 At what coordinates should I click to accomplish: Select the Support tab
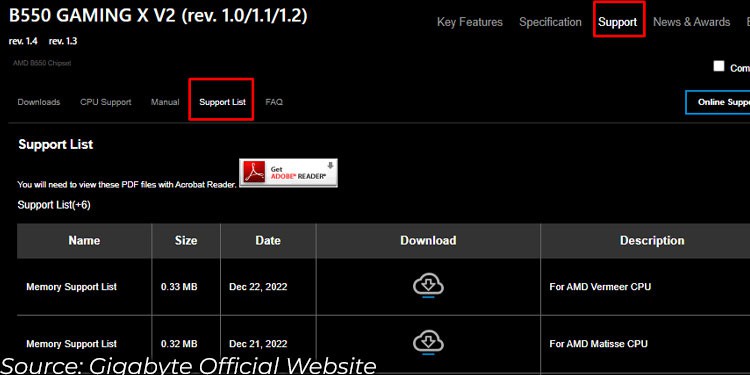(x=618, y=22)
